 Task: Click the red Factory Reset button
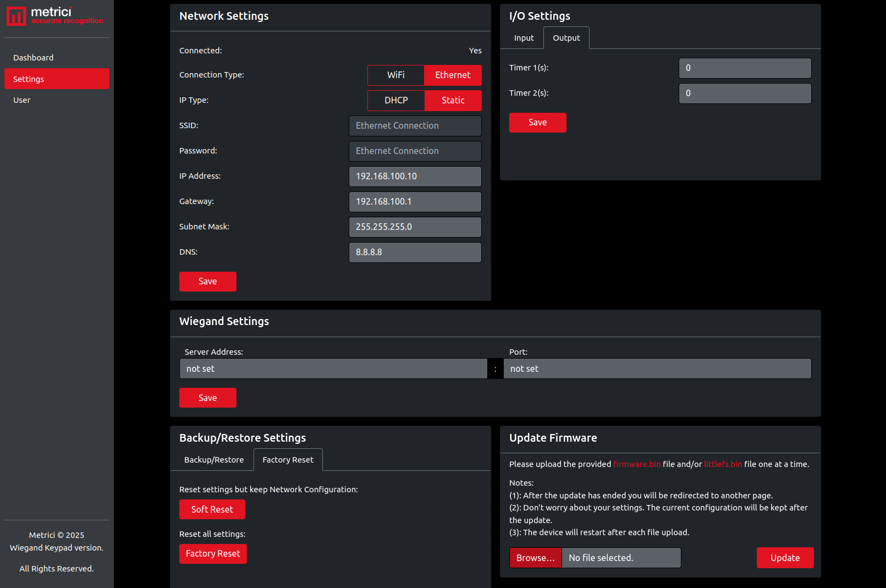click(x=213, y=554)
